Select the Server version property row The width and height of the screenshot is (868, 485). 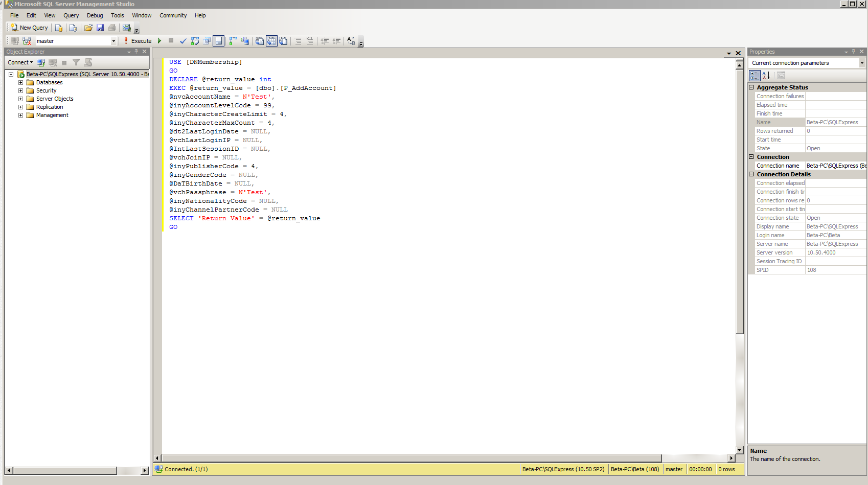(x=810, y=252)
